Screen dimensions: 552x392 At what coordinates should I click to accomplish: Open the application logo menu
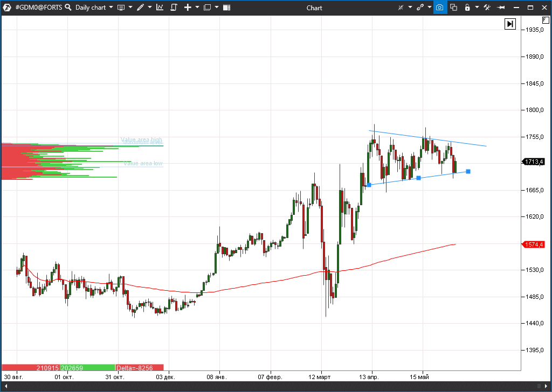(x=7, y=8)
